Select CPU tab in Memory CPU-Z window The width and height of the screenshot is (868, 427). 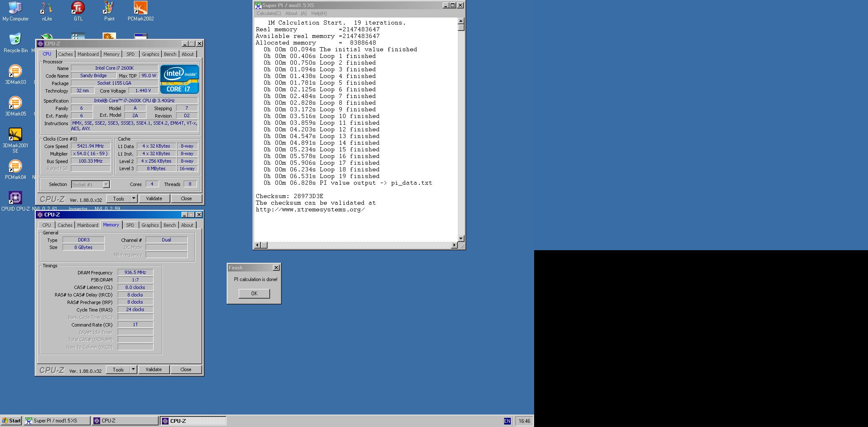click(47, 225)
